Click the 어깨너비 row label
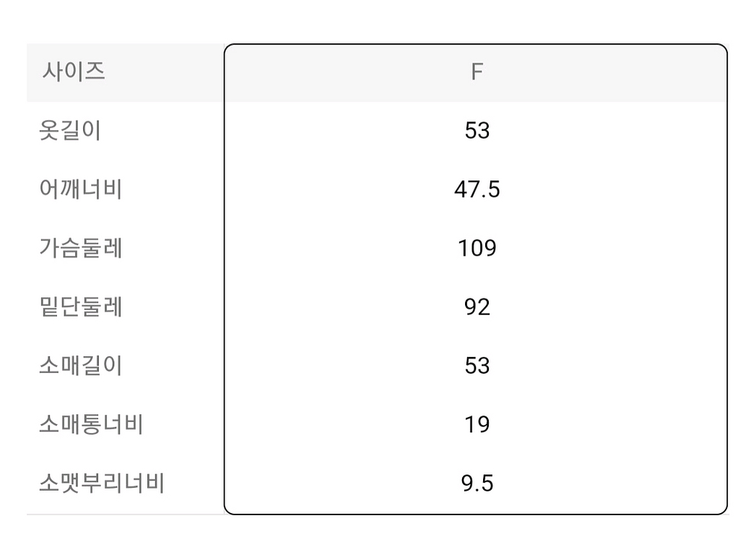Viewport: 756px width, 542px height. click(x=81, y=189)
